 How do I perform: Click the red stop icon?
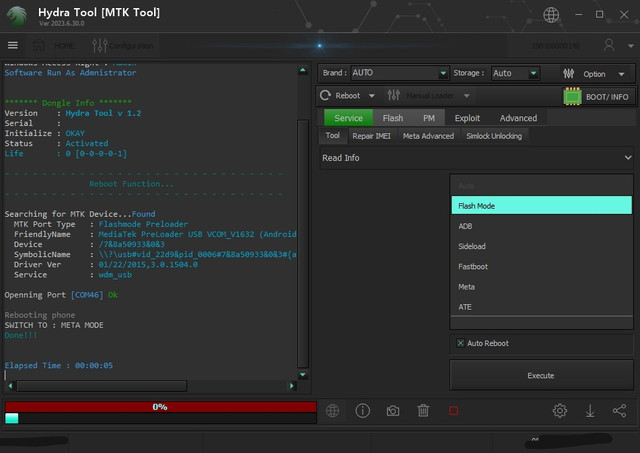(453, 410)
